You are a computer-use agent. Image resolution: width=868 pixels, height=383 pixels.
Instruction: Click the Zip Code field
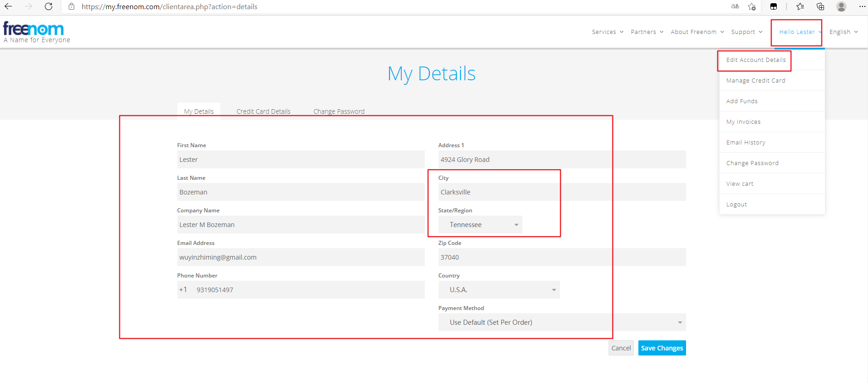(x=562, y=257)
